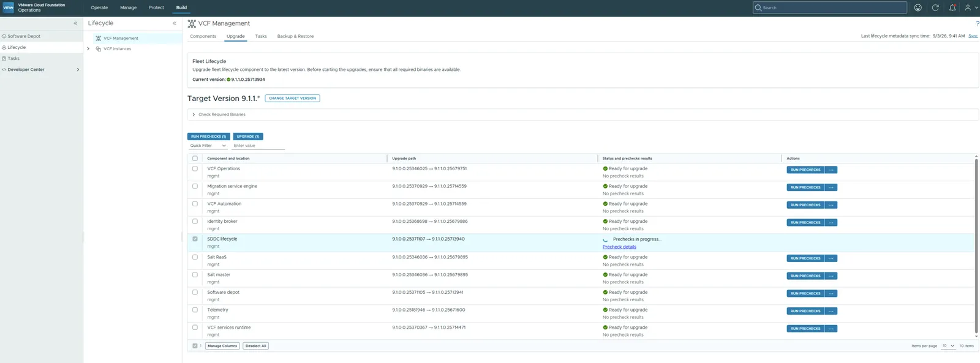Collapse the Lifecycle side panel
The height and width of the screenshot is (363, 980).
175,23
